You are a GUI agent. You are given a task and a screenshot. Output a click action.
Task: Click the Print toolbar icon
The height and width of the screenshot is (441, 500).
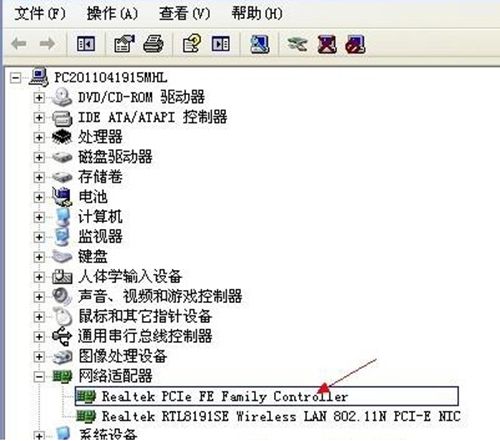coord(153,44)
